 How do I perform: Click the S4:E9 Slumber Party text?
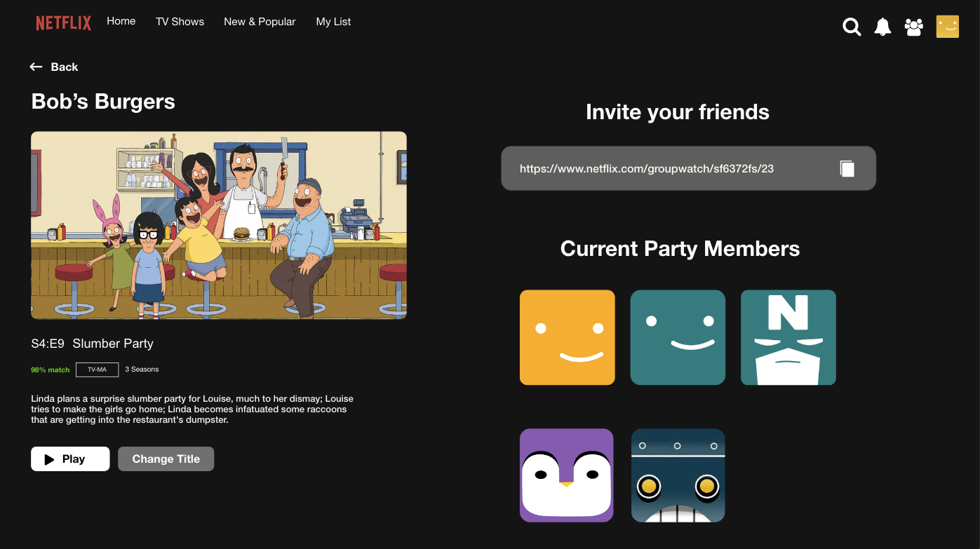[x=92, y=344]
